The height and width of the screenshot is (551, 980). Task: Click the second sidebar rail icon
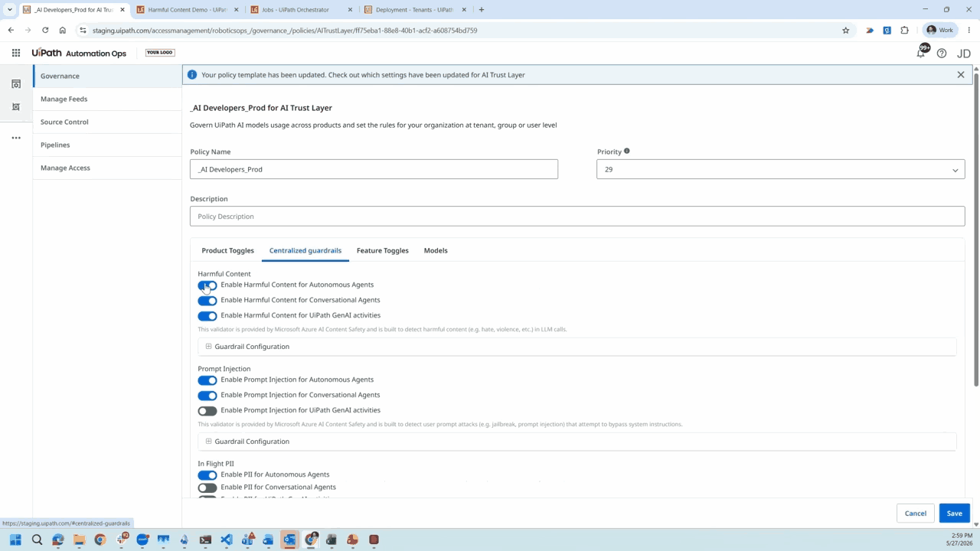pos(16,106)
